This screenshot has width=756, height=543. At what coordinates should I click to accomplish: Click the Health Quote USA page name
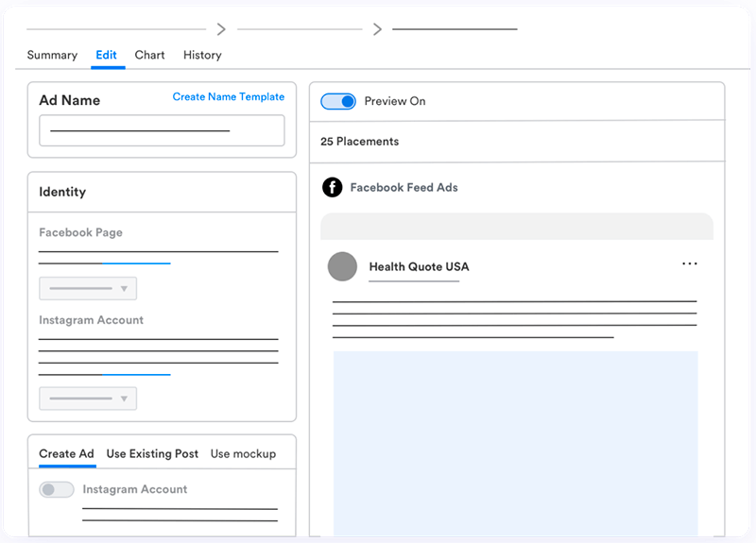[419, 266]
